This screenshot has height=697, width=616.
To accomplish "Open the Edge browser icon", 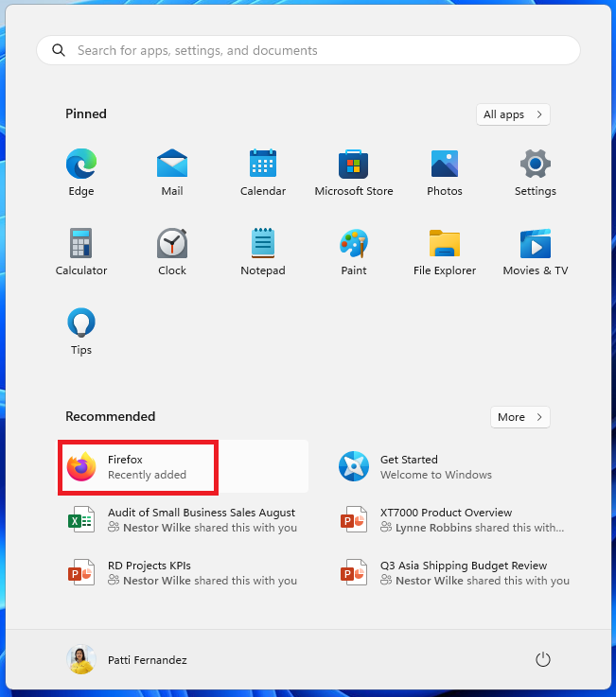I will (x=81, y=172).
